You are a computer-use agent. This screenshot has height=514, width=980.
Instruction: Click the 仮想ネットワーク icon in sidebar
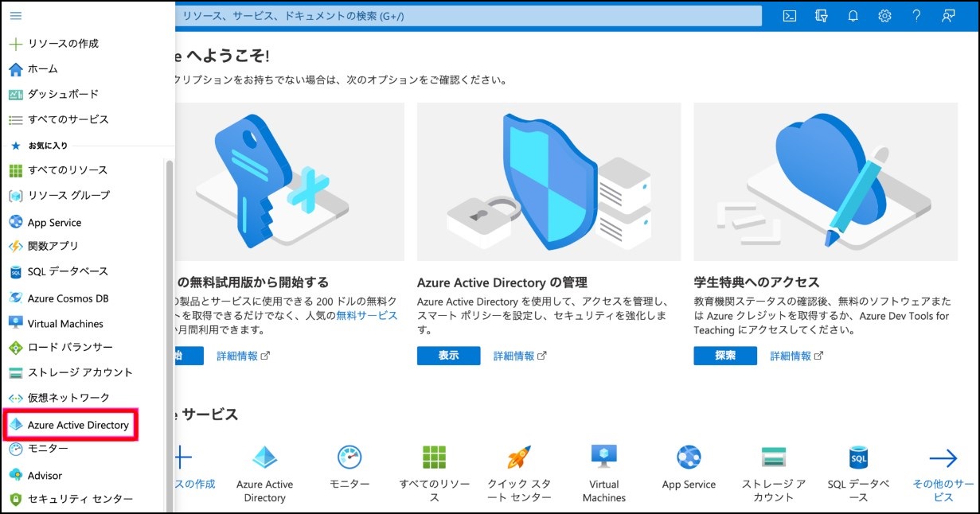tap(15, 398)
